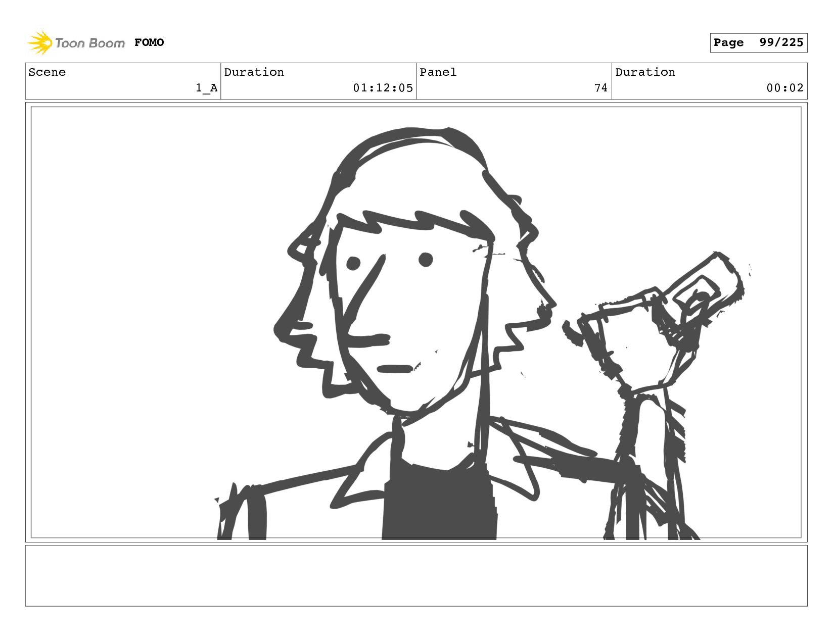Image resolution: width=834 pixels, height=644 pixels.
Task: Click the Toon Boom logo
Action: pos(76,42)
